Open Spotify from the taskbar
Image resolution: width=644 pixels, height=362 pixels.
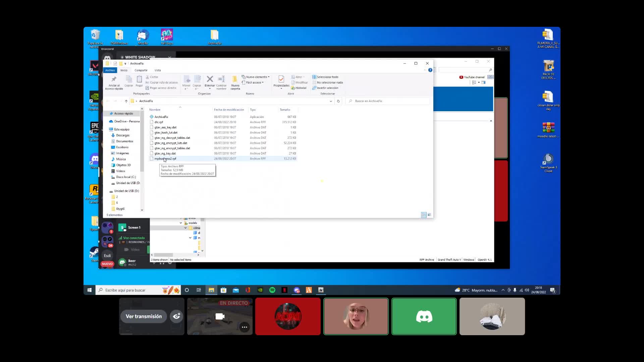pyautogui.click(x=272, y=290)
